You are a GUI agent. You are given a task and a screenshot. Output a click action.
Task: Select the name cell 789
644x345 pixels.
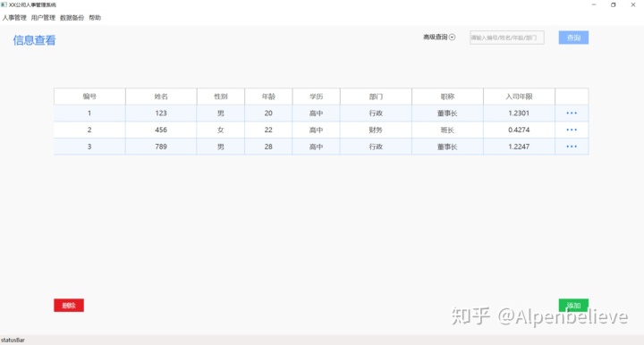click(161, 147)
